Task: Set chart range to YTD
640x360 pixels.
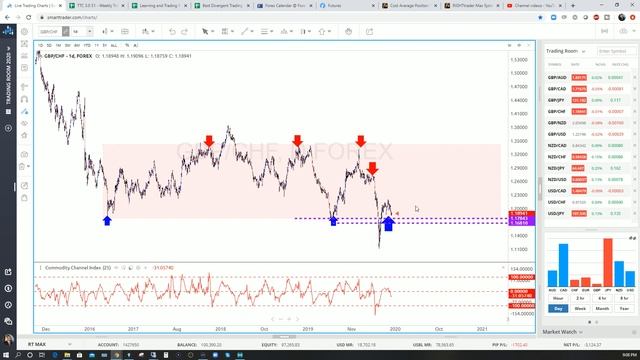Action: tap(87, 45)
